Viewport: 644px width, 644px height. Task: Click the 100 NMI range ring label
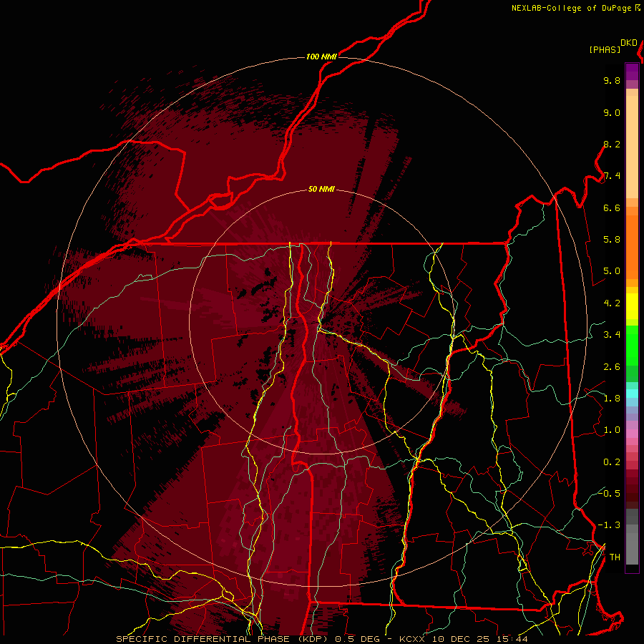click(321, 57)
